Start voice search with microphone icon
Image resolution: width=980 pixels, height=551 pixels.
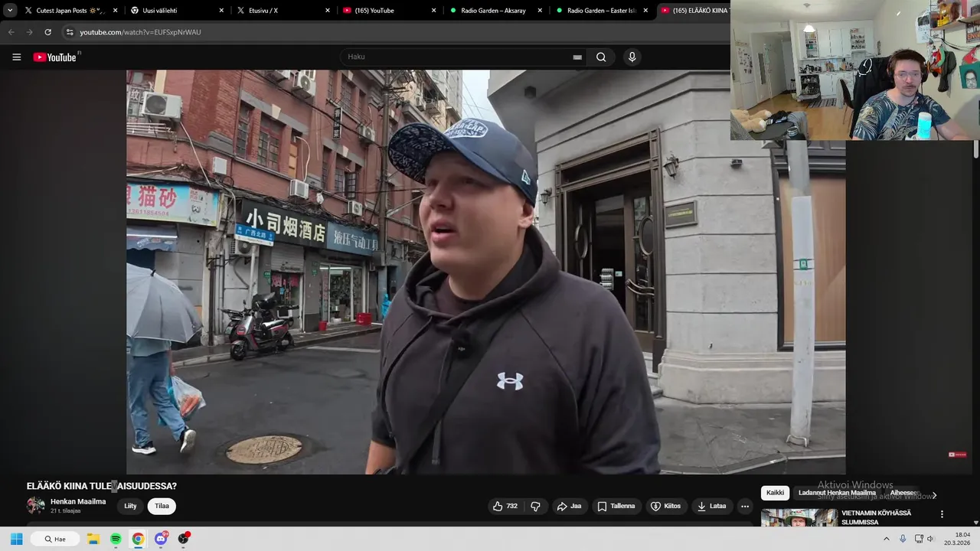pos(632,57)
